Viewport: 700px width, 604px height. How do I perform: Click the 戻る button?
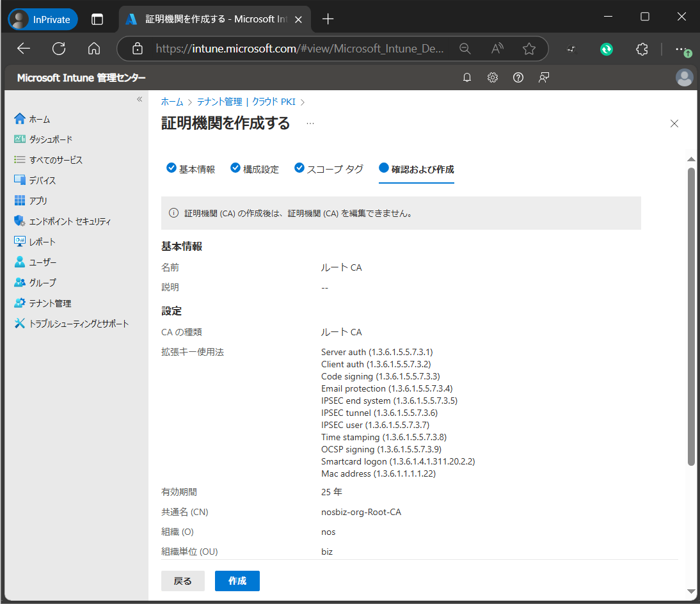[182, 581]
